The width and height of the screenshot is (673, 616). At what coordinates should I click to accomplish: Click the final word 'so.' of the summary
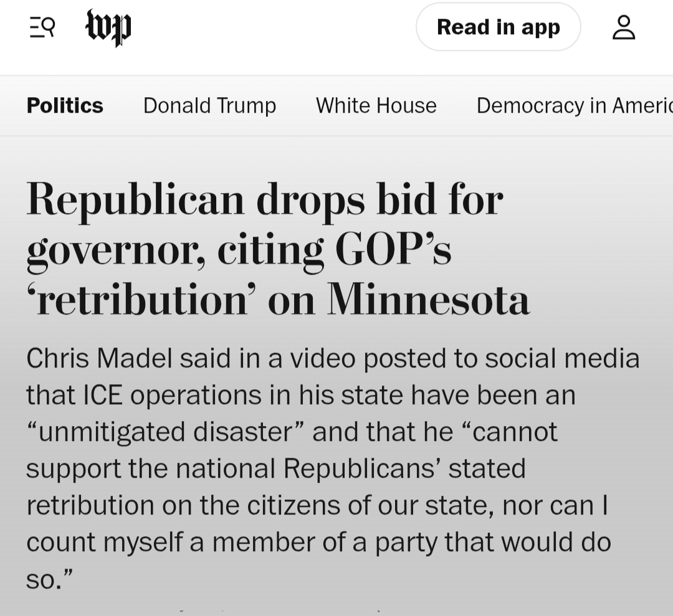[x=49, y=579]
